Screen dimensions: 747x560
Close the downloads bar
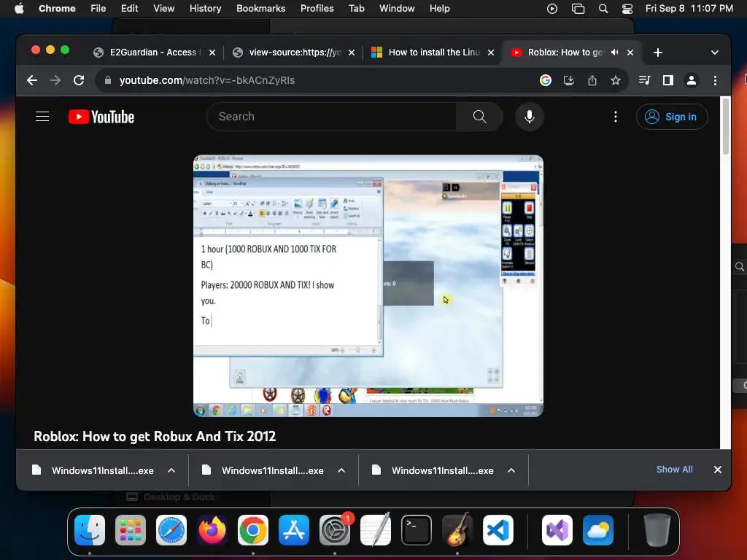718,470
